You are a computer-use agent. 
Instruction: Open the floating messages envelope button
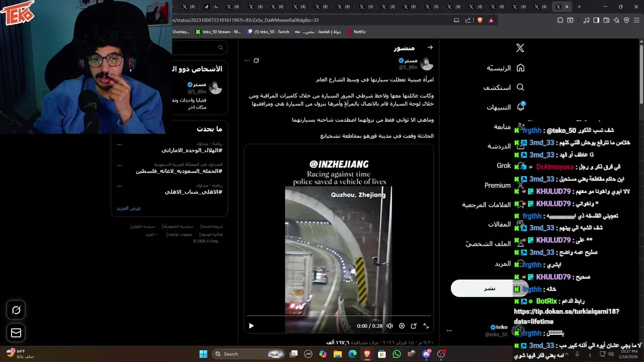click(16, 333)
